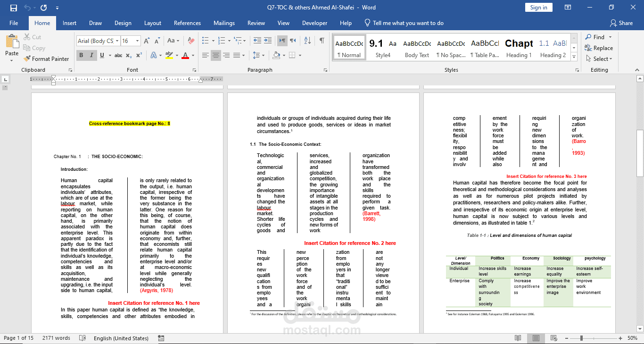Click the Save icon in the title bar
Image resolution: width=644 pixels, height=344 pixels.
[14, 8]
